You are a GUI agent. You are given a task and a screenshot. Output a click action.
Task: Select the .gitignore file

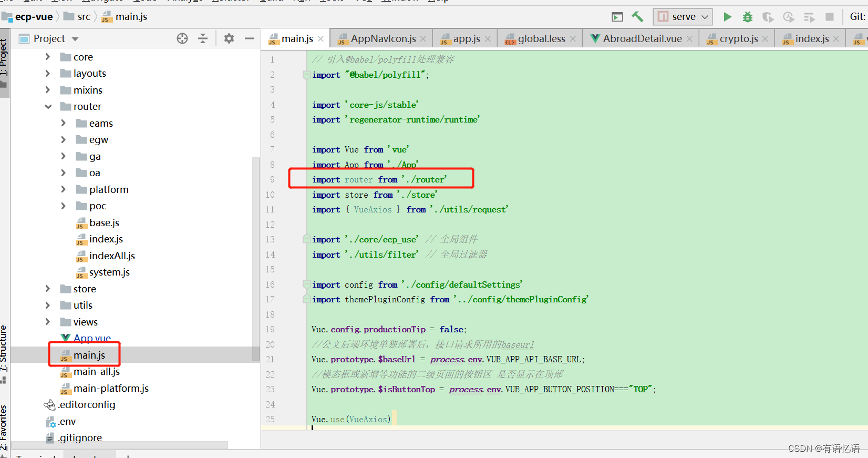tap(74, 437)
